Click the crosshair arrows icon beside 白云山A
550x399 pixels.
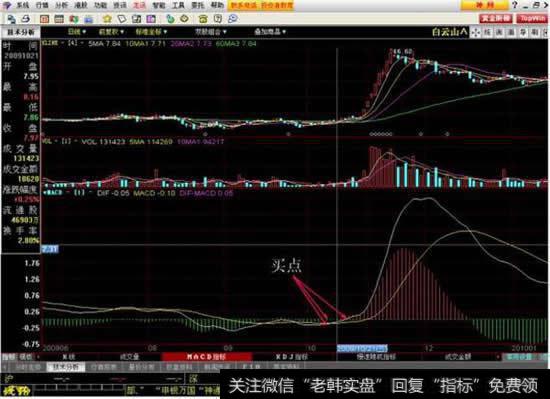click(x=476, y=33)
